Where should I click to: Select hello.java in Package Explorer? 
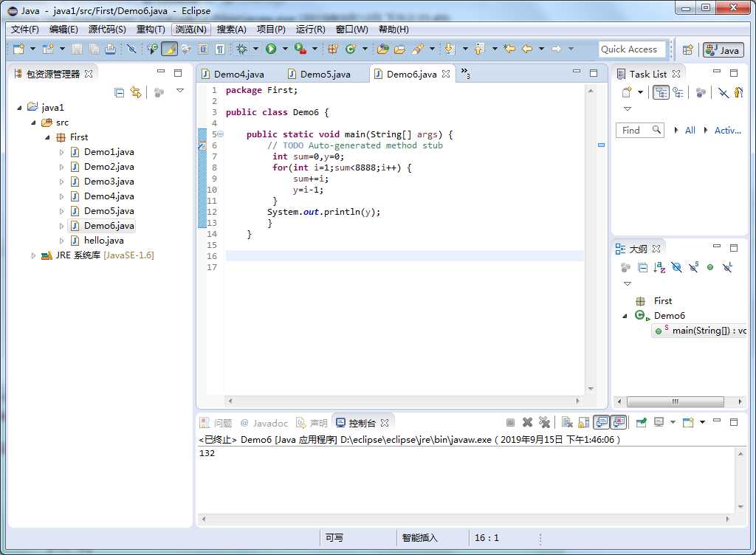coord(103,241)
